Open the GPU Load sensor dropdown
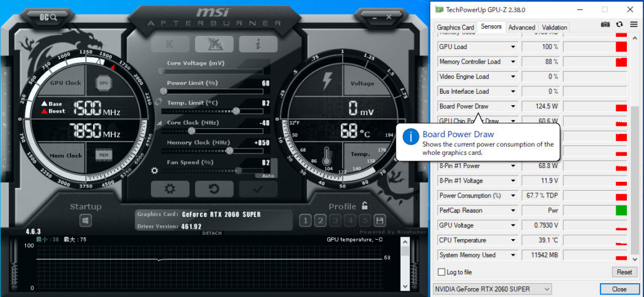The width and height of the screenshot is (644, 297). point(513,47)
